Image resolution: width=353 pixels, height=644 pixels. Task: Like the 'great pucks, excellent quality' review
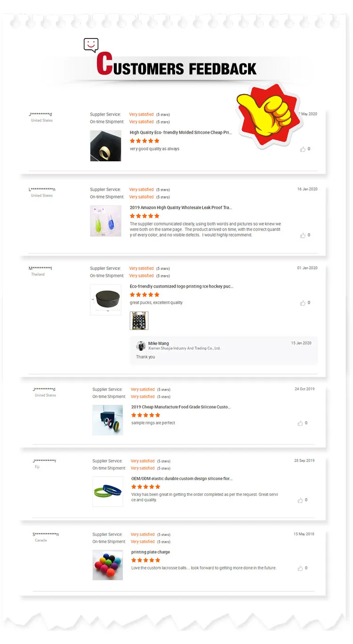(x=303, y=303)
